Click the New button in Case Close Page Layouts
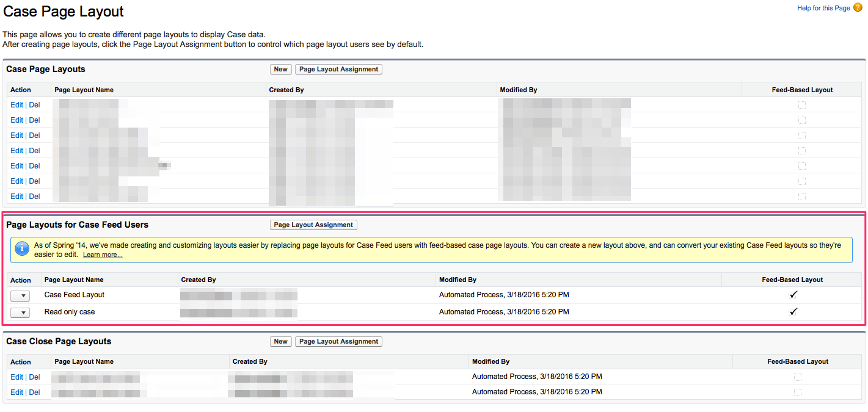The height and width of the screenshot is (412, 868). pos(281,342)
